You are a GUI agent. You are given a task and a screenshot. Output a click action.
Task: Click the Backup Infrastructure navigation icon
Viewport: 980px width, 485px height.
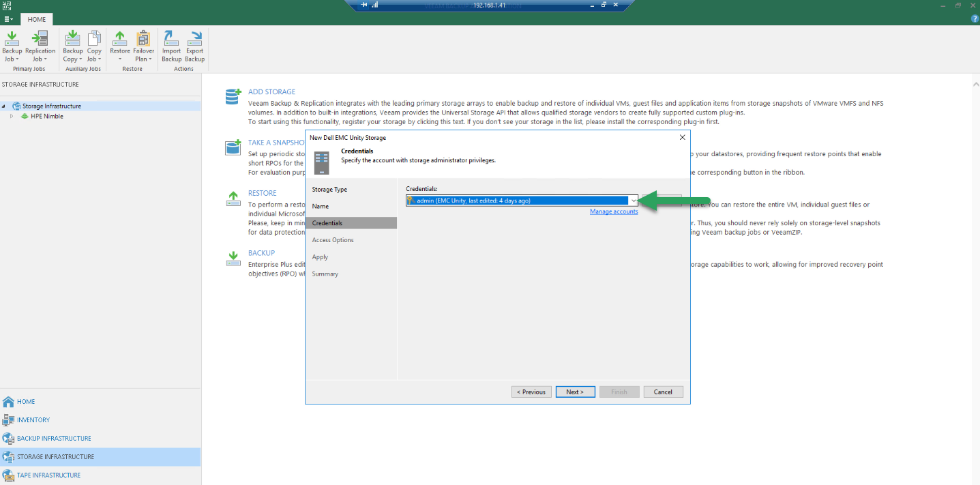tap(8, 438)
